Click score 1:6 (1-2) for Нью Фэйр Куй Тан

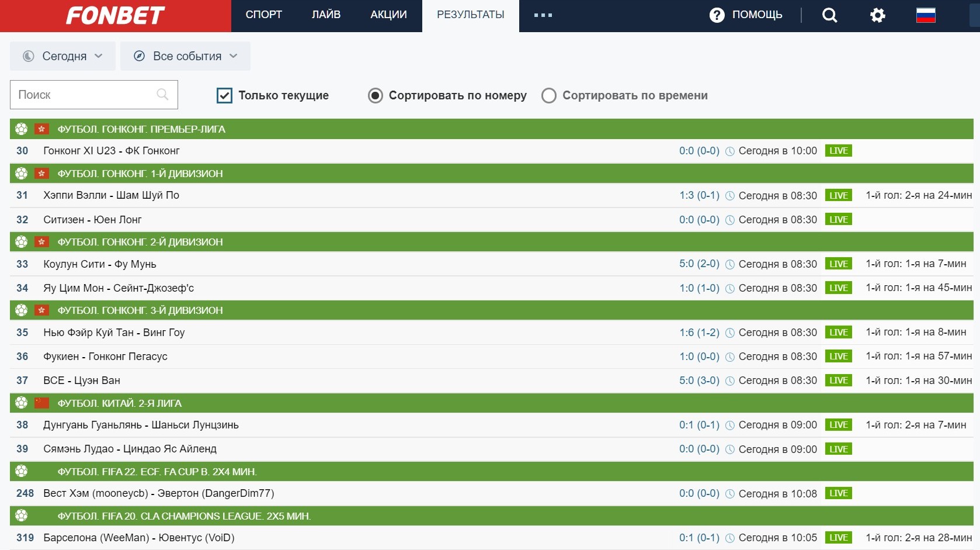699,333
